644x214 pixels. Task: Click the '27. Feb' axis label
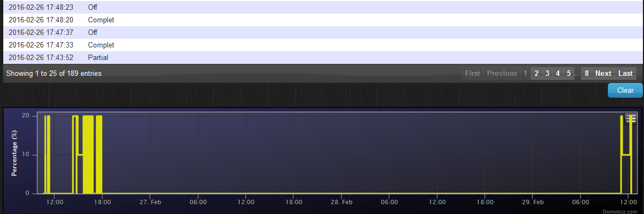(x=150, y=202)
